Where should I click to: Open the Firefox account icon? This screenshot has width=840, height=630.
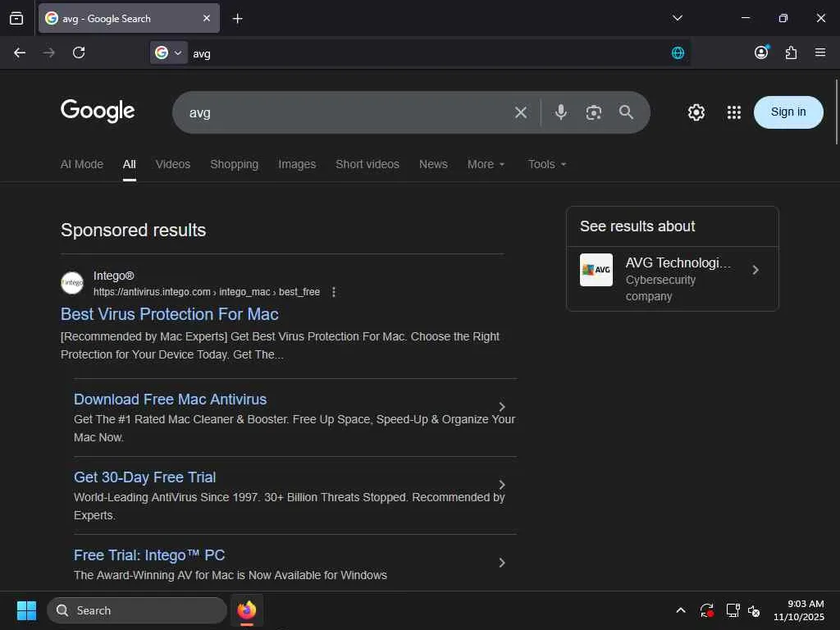(761, 52)
